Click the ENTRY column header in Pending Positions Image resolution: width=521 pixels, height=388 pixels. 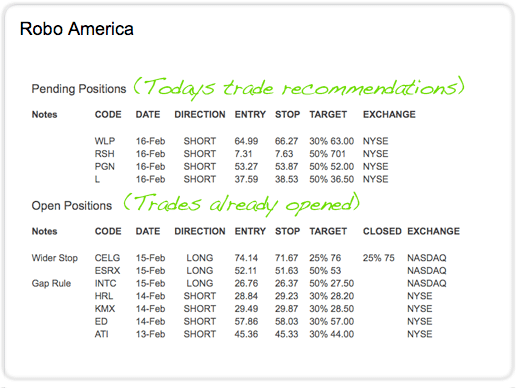(x=250, y=114)
